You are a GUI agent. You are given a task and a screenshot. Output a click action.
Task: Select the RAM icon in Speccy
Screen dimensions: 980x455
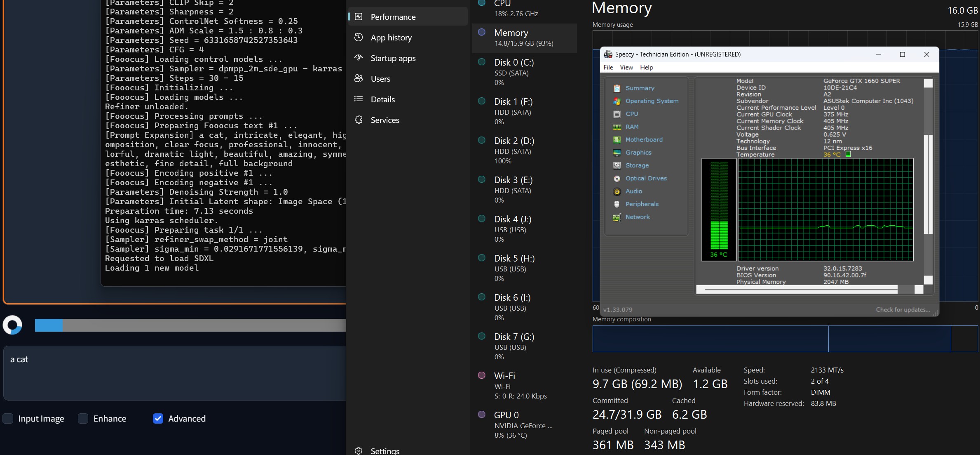pyautogui.click(x=617, y=127)
